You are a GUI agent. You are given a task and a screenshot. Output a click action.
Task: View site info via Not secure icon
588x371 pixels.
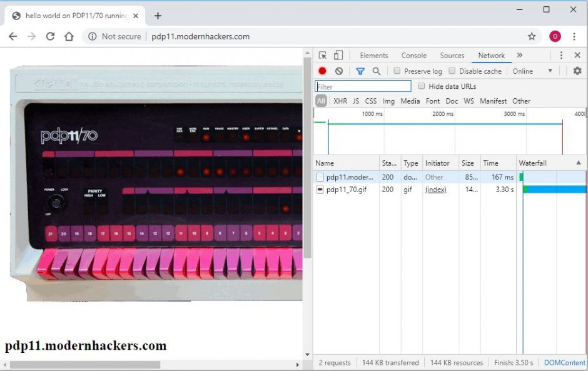coord(92,36)
